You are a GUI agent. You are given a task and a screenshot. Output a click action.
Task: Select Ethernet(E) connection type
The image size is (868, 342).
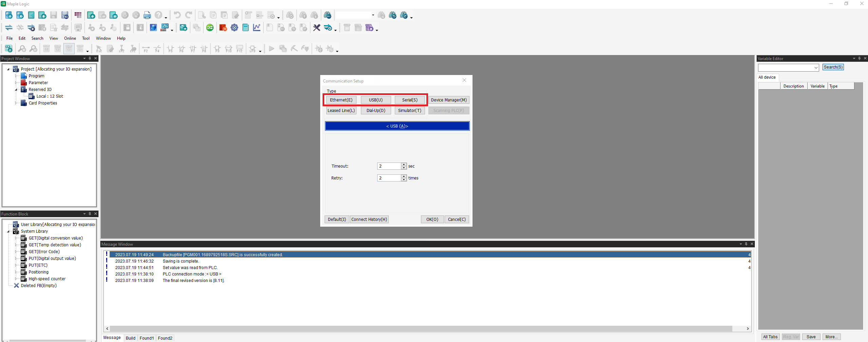pyautogui.click(x=341, y=100)
